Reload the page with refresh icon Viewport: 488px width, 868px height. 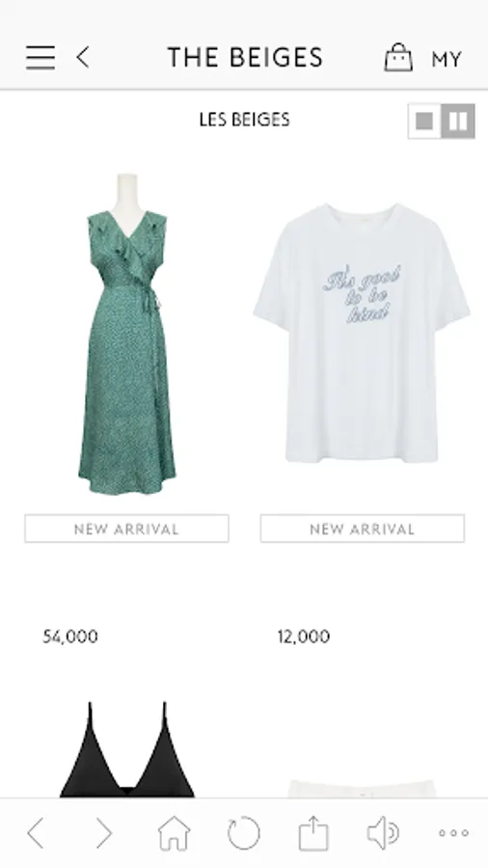tap(243, 833)
